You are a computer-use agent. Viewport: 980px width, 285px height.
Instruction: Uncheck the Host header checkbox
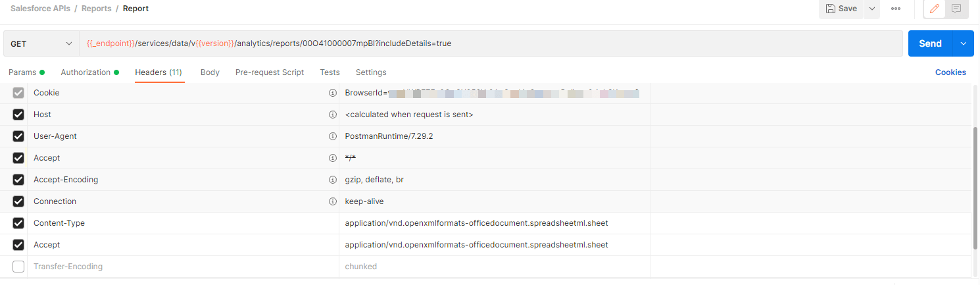tap(18, 115)
